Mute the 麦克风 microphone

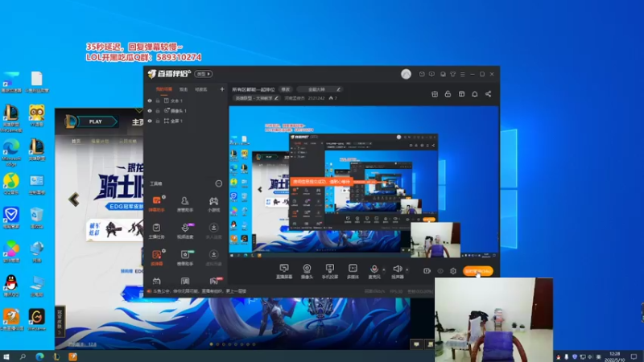374,271
